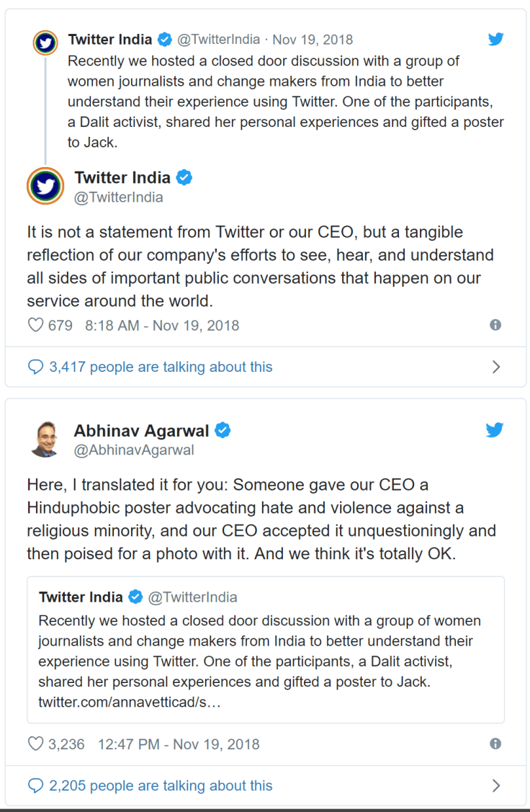Click "2,205 people are talking about this"
The height and width of the screenshot is (812, 530).
[161, 785]
